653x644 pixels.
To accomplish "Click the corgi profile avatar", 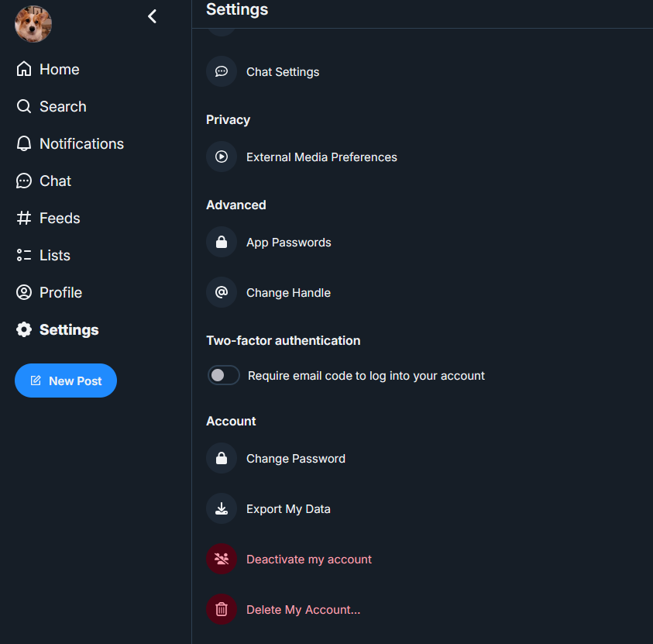I will pos(33,24).
